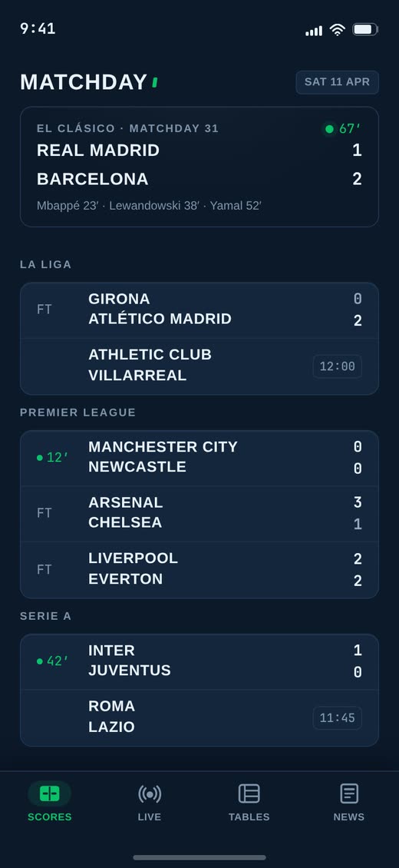
Task: Tap the goal scorers line under Barcelona
Action: tap(149, 205)
